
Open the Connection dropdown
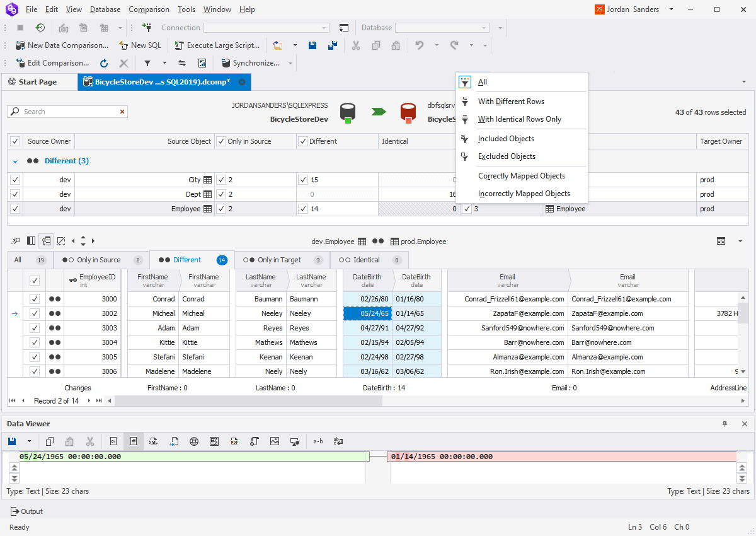click(323, 28)
